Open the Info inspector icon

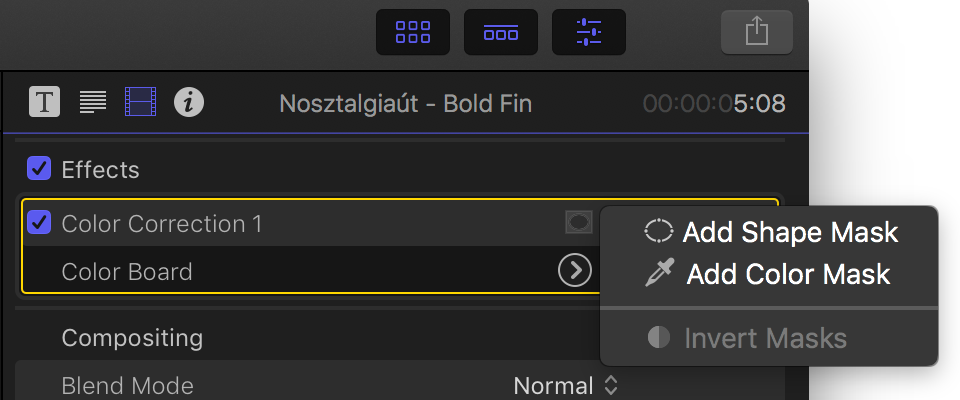point(189,102)
